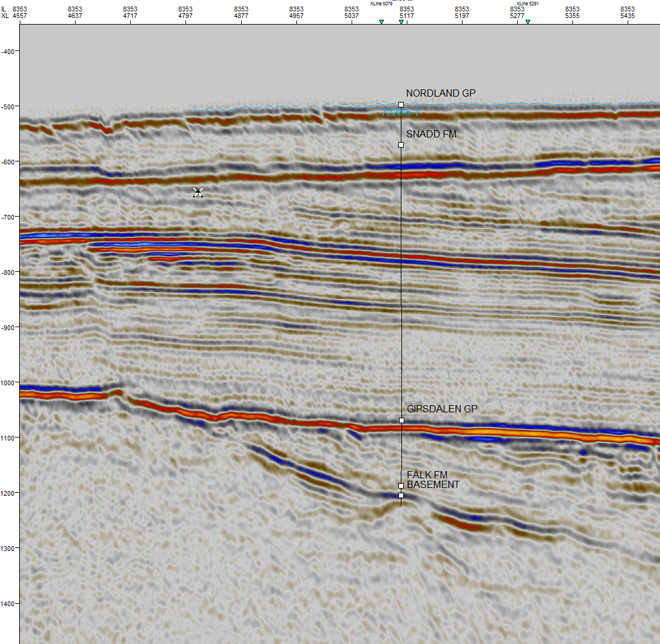Pick the BASEMENT well top square
The image size is (660, 644).
pyautogui.click(x=401, y=495)
